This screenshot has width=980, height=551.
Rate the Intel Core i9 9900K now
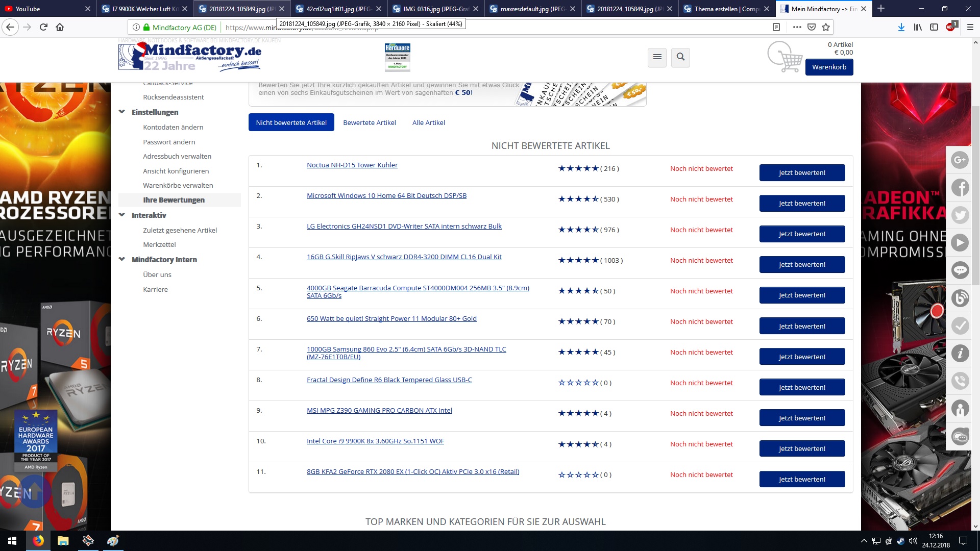click(801, 448)
